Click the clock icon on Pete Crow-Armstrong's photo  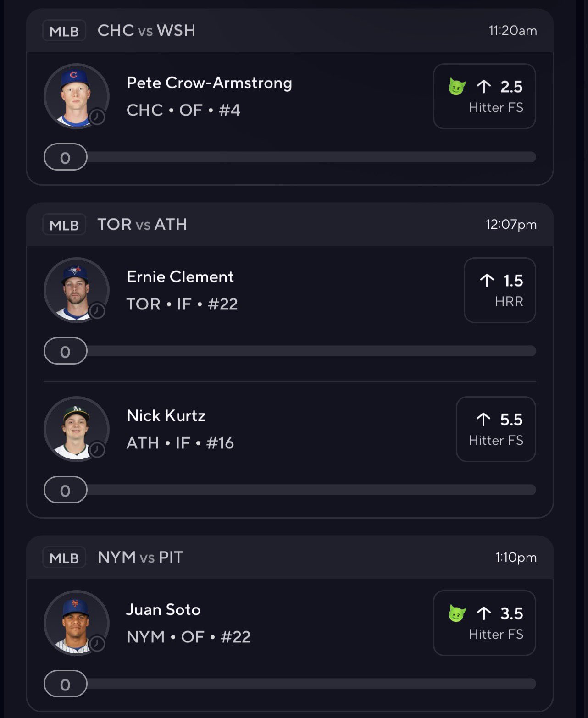coord(97,117)
